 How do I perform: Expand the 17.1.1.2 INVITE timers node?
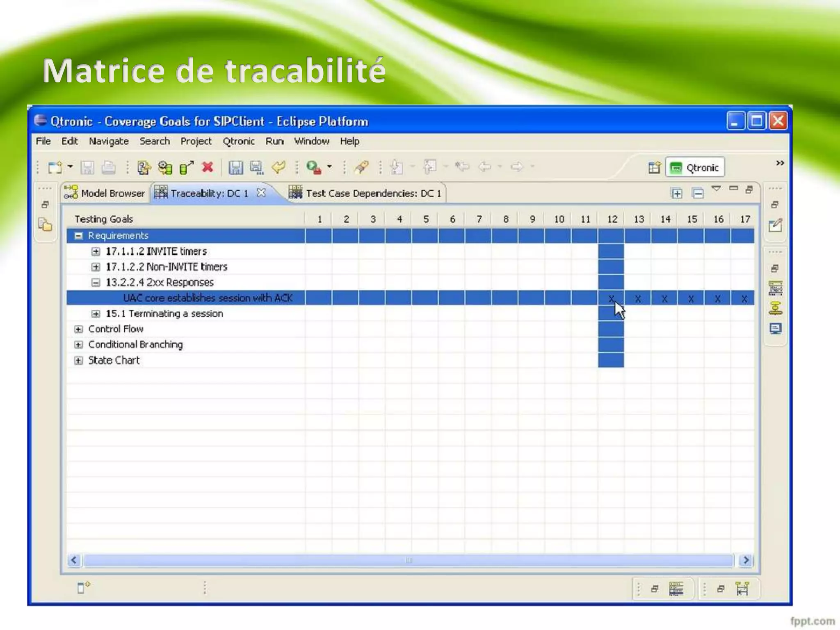tap(96, 251)
